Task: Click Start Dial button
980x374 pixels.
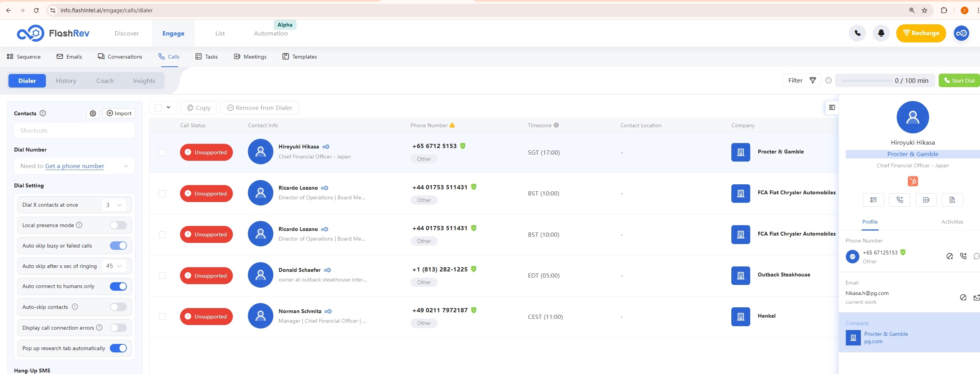Action: coord(959,81)
